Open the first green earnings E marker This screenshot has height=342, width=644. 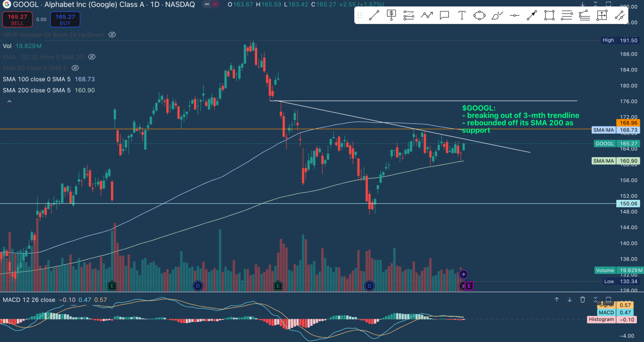112,286
